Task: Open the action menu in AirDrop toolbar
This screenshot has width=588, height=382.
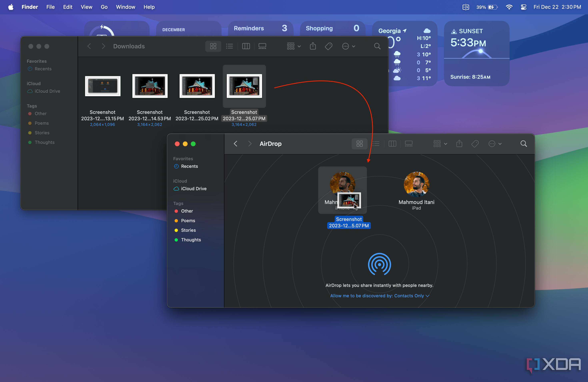Action: coord(495,144)
